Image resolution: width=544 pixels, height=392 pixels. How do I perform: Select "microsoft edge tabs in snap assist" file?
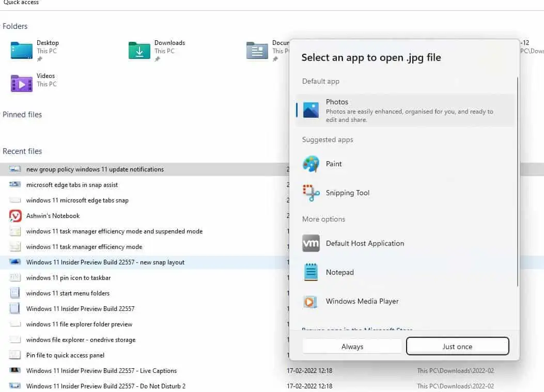72,185
